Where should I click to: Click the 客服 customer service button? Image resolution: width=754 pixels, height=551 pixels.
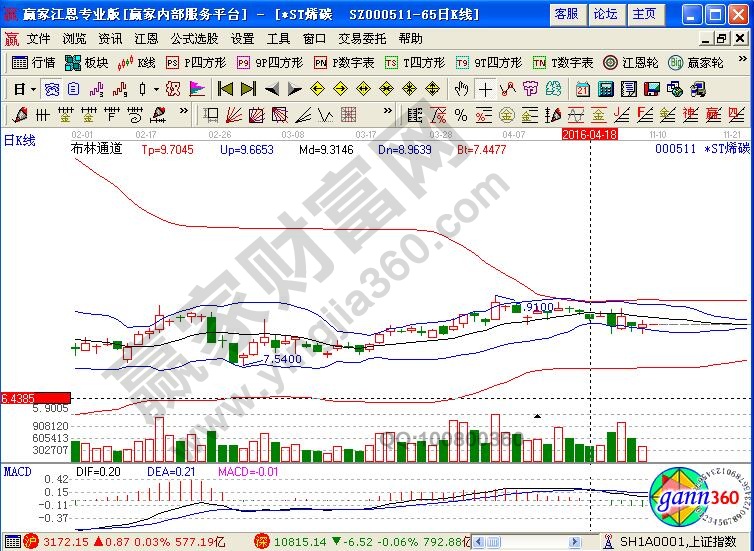click(x=566, y=14)
